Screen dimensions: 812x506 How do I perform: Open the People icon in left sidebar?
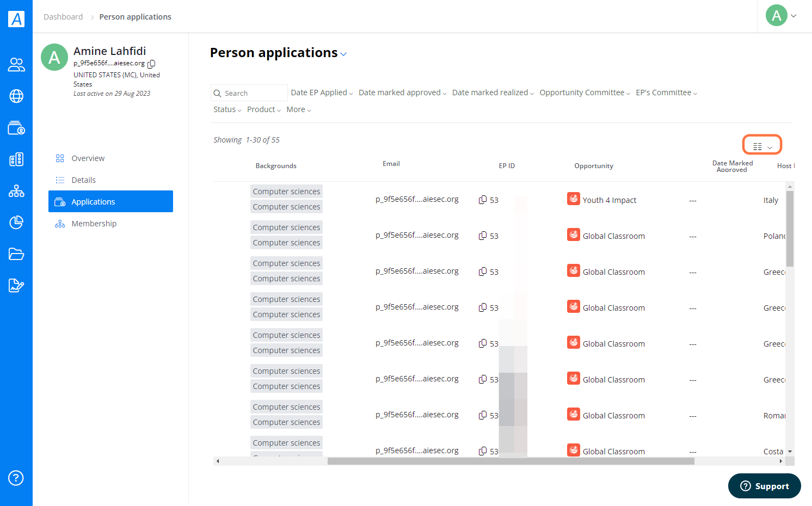point(16,65)
